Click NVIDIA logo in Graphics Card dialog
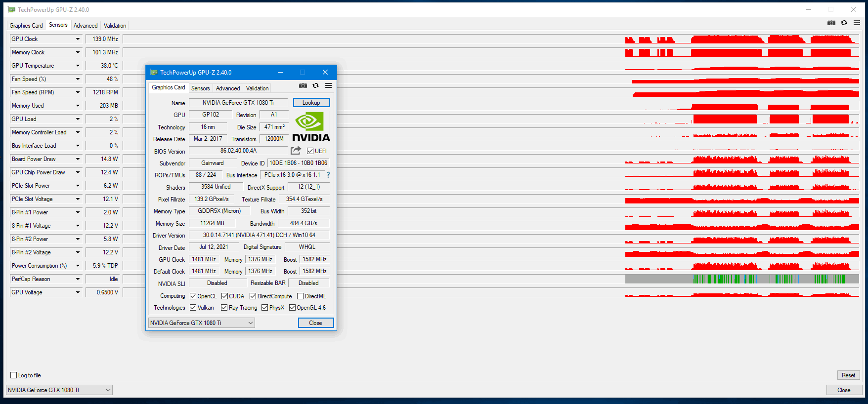Image resolution: width=868 pixels, height=404 pixels. tap(311, 126)
